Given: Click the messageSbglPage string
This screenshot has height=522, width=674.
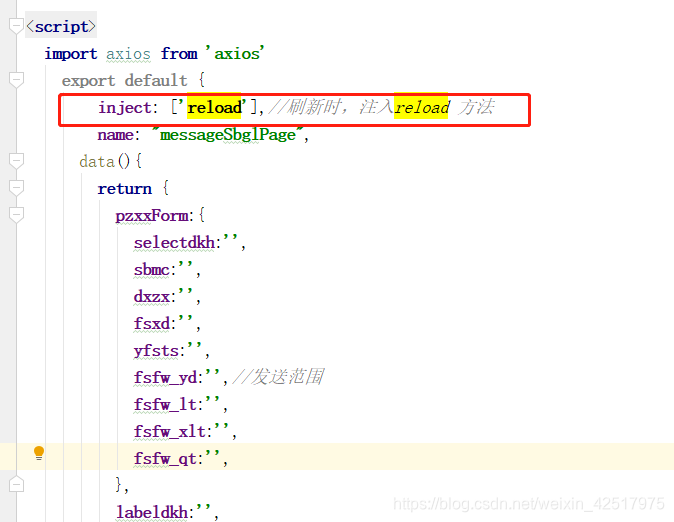Looking at the screenshot, I should pos(228,135).
